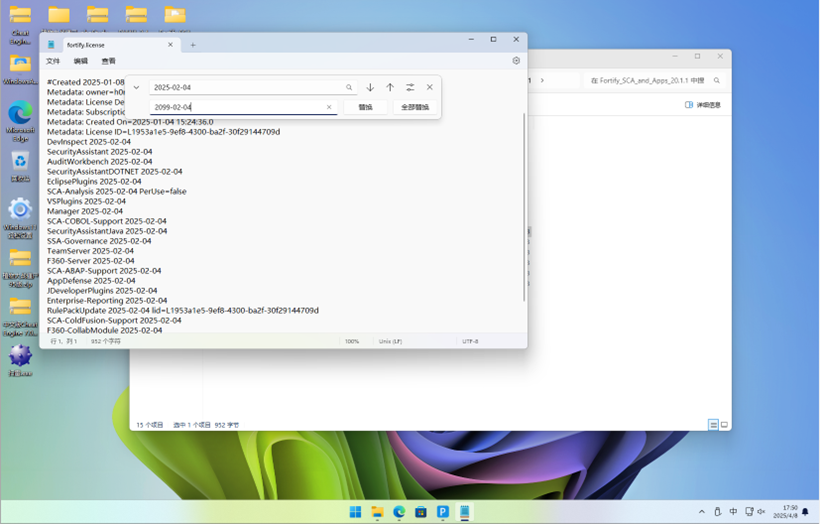Toggle the 详细信息 details pane in Explorer
This screenshot has height=524, width=820.
coord(703,105)
